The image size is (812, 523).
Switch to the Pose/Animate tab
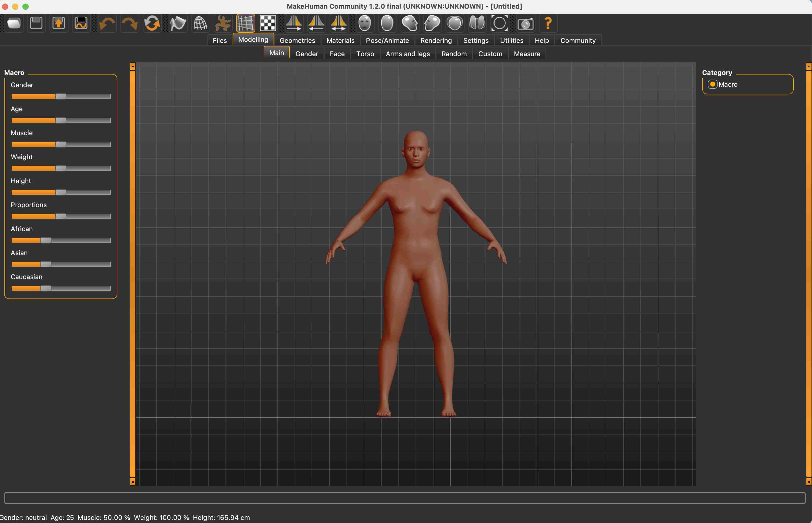point(387,40)
